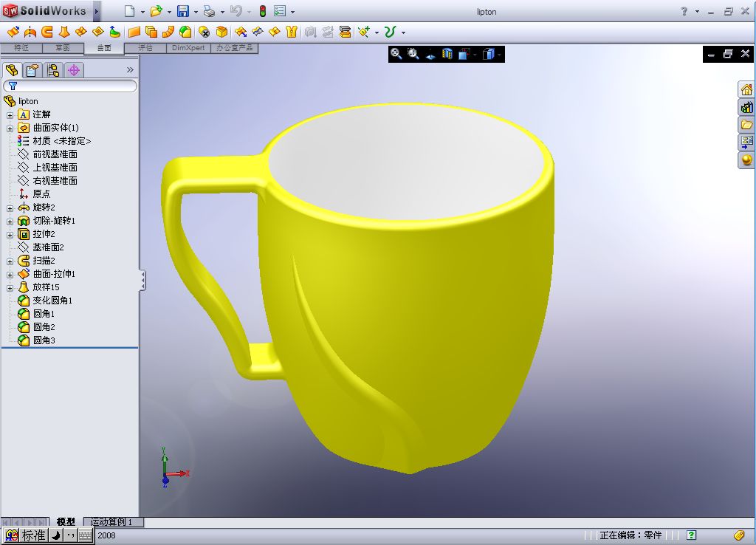Image resolution: width=756 pixels, height=545 pixels.
Task: Open the View Palette task pane icon
Action: [746, 142]
